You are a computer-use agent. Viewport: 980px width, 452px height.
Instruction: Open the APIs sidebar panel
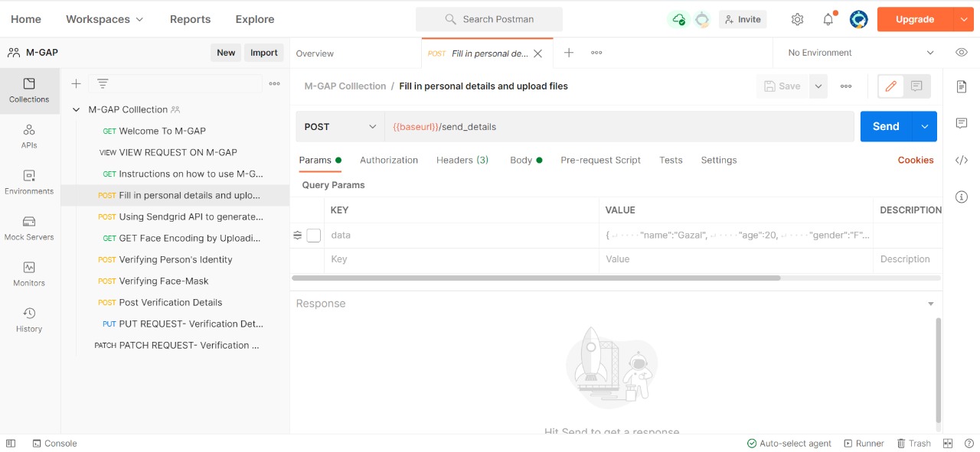tap(29, 136)
